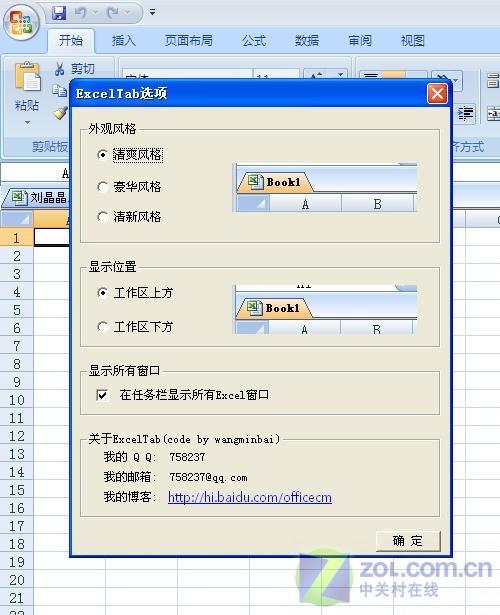Click the Copy icon below 剪切
500x615 pixels.
click(60, 91)
